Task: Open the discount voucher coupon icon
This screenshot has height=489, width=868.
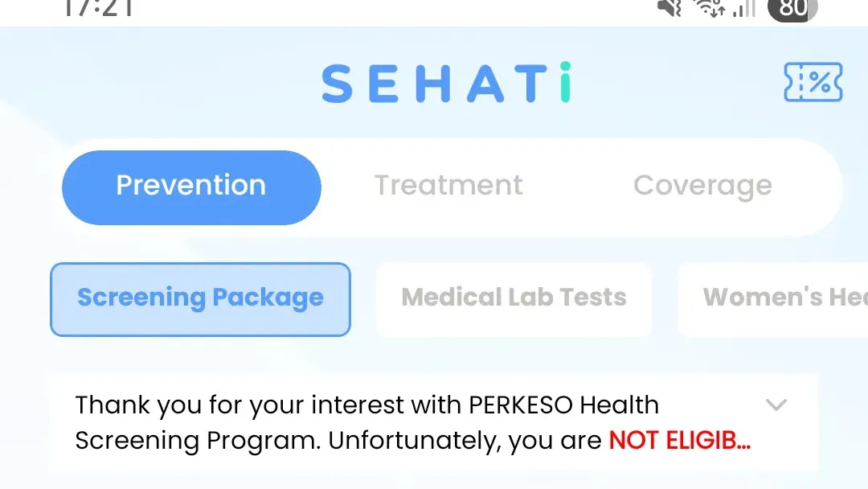Action: pos(813,82)
